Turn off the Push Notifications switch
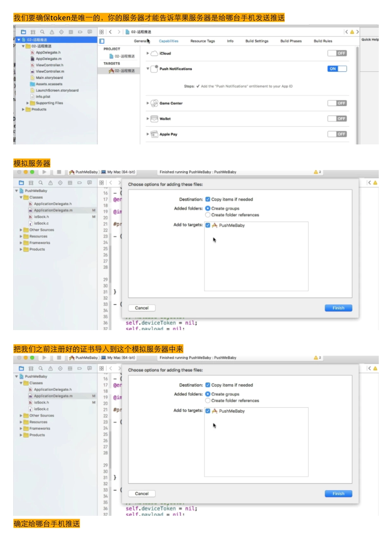 (x=337, y=69)
